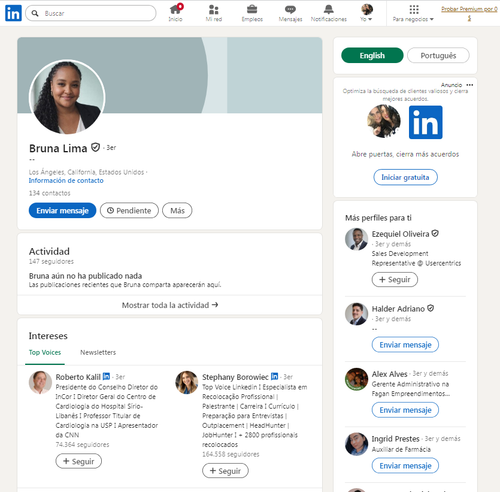Expand Para negocios apps grid menu
The height and width of the screenshot is (492, 500).
coord(413,13)
